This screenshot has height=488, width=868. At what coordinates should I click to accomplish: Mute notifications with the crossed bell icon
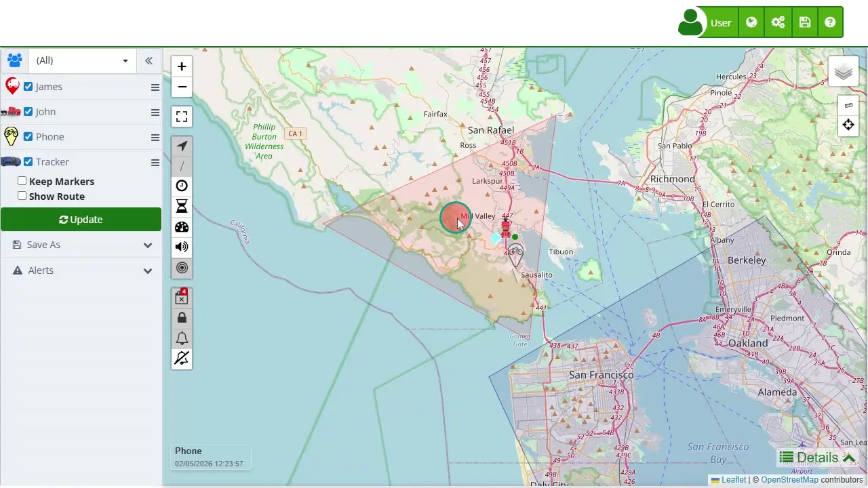182,358
